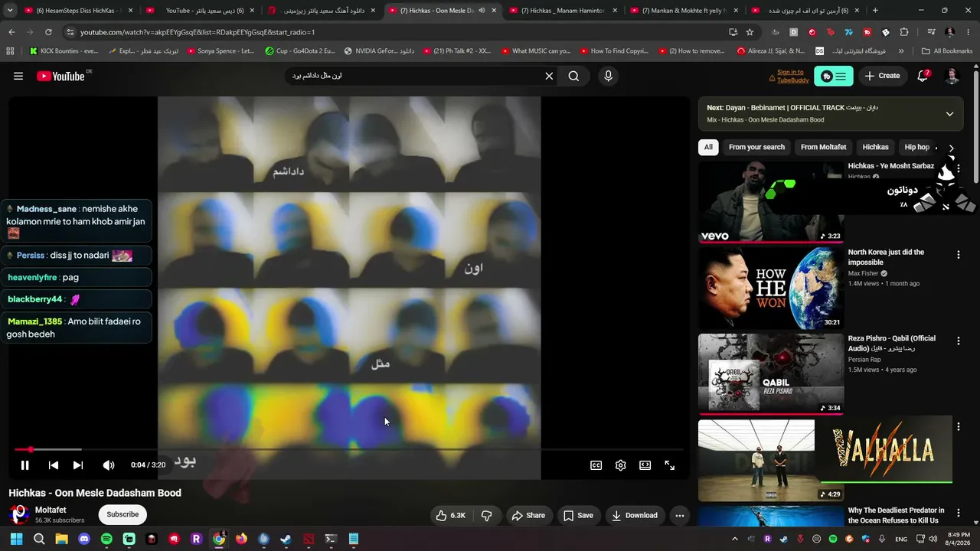Open File Explorer from the taskbar
980x551 pixels.
(x=61, y=539)
